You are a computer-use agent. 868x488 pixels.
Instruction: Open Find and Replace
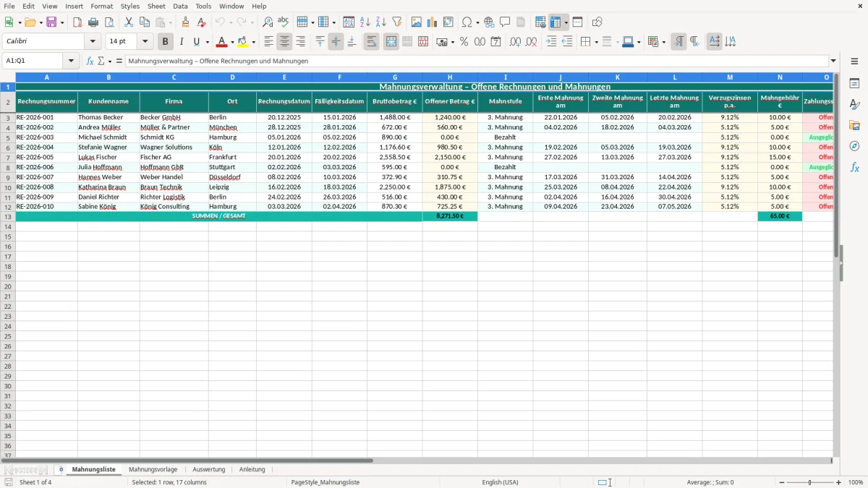[268, 22]
